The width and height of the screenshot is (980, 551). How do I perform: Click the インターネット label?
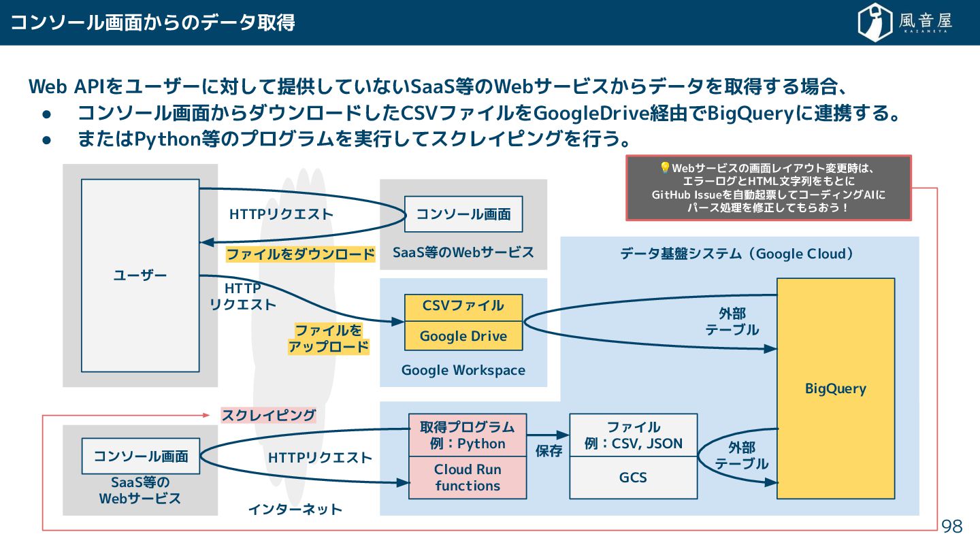(x=295, y=509)
